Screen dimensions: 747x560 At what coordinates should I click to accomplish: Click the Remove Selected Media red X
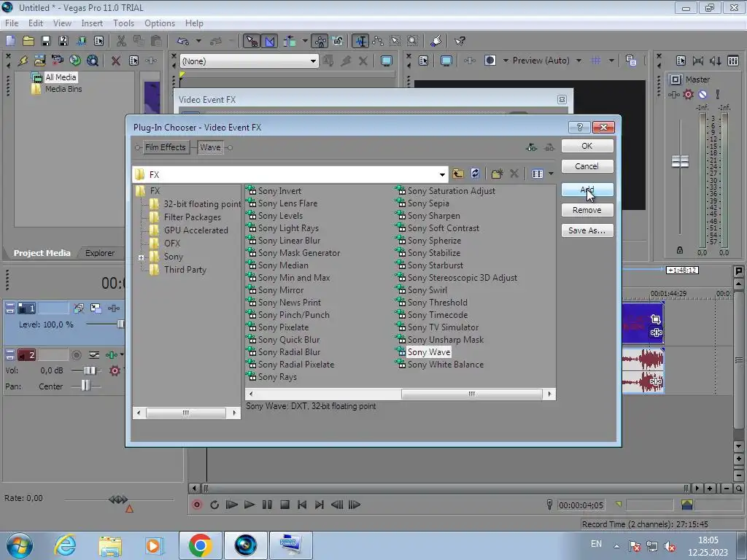point(116,61)
